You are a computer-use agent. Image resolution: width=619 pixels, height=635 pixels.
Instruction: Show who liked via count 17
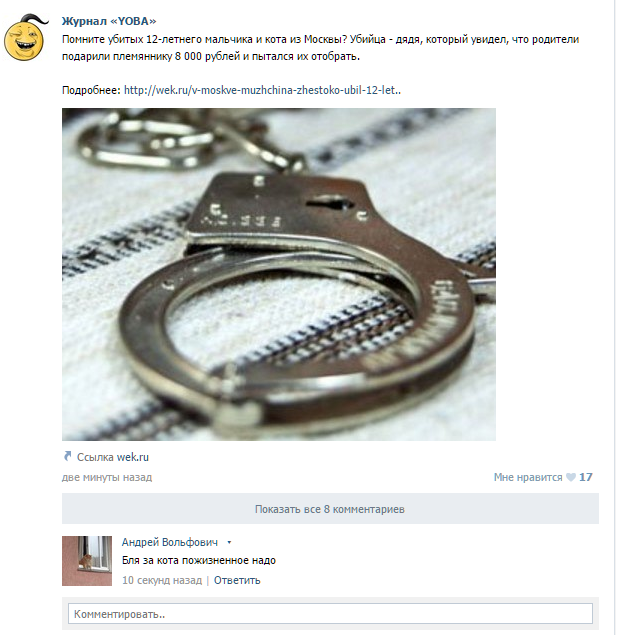(586, 477)
